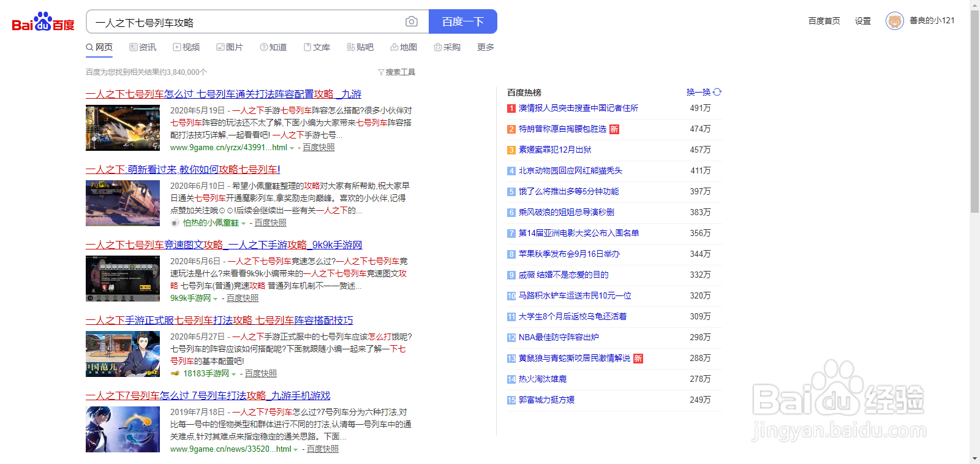Click the 新 badge beside 特朗普 item

614,129
